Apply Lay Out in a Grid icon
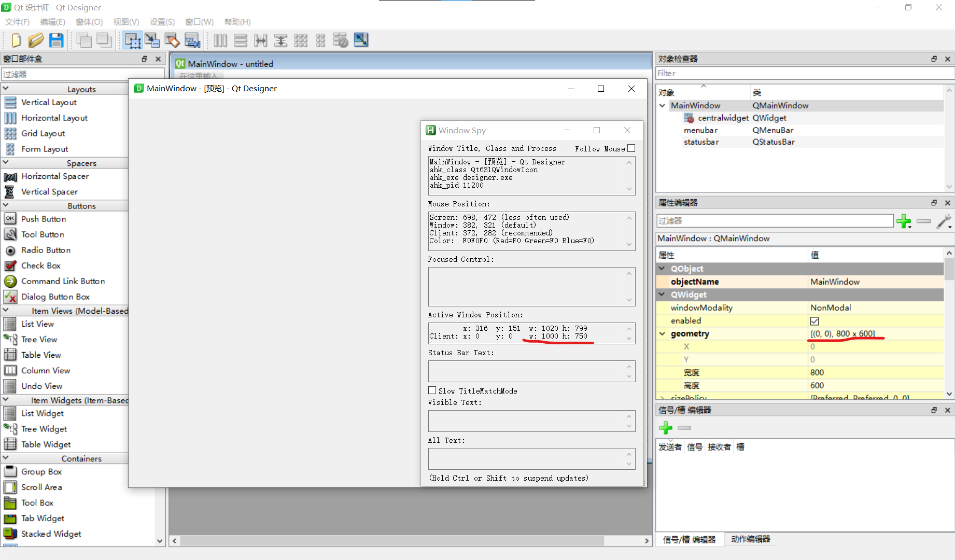 click(301, 40)
